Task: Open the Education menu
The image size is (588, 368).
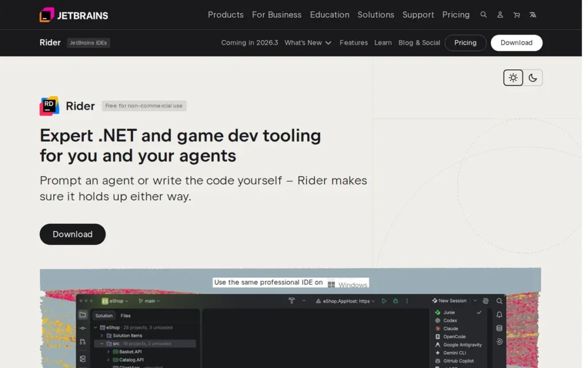Action: click(x=330, y=14)
